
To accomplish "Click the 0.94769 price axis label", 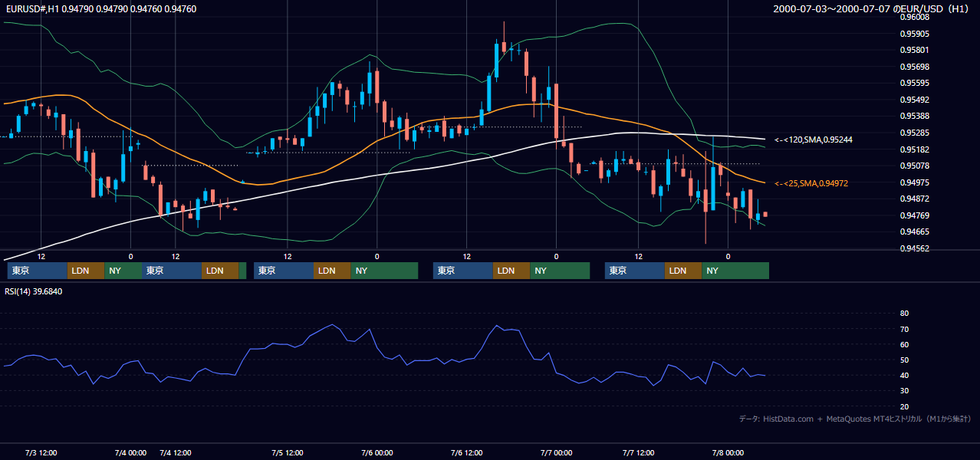I will pos(916,215).
